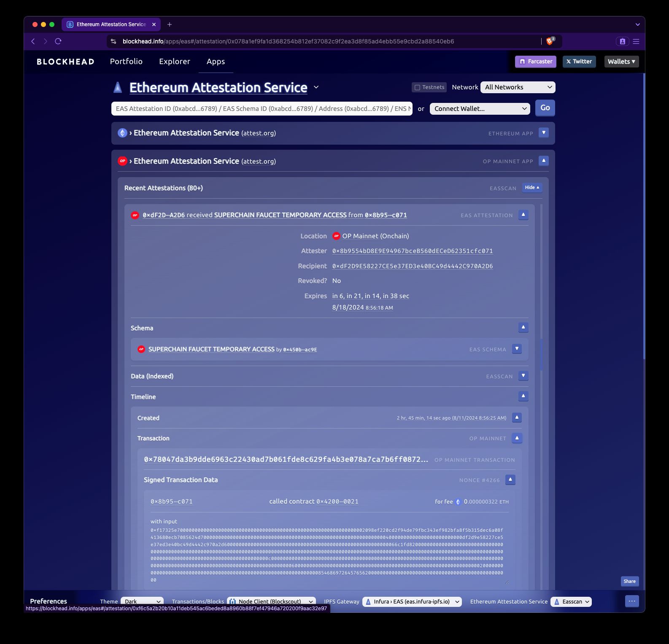Click the transaction input hex data box
The image size is (669, 644).
click(329, 555)
